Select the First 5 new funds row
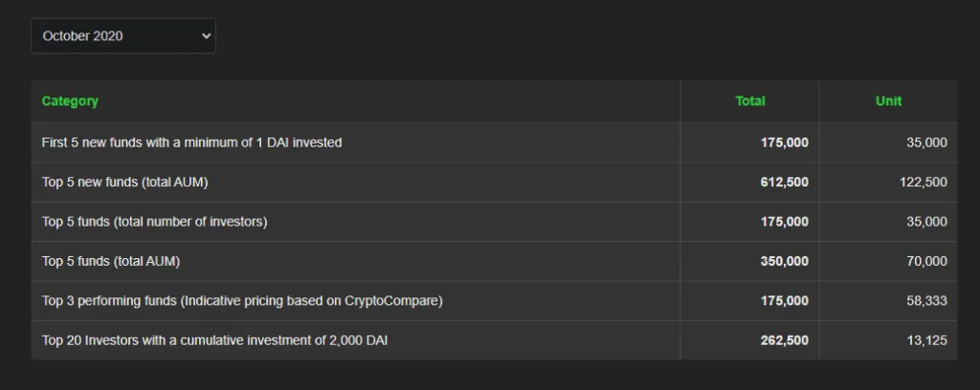Screen dimensions: 980x390 point(494,142)
